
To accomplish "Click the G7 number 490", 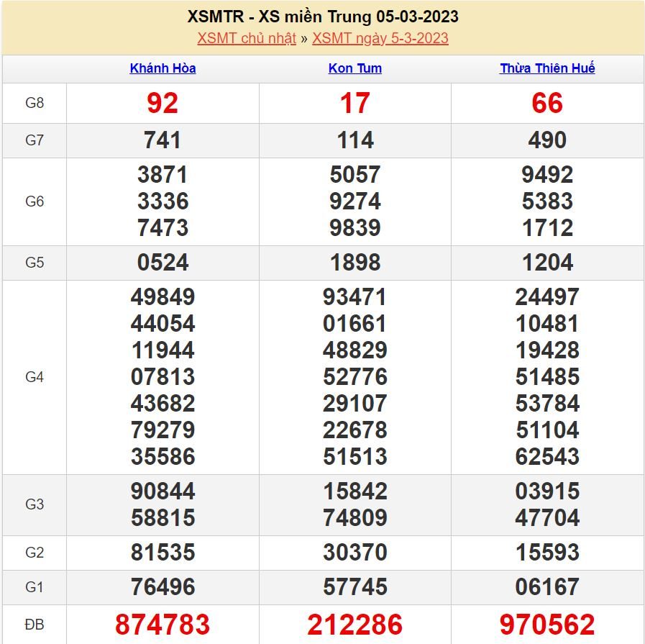I will pyautogui.click(x=547, y=140).
